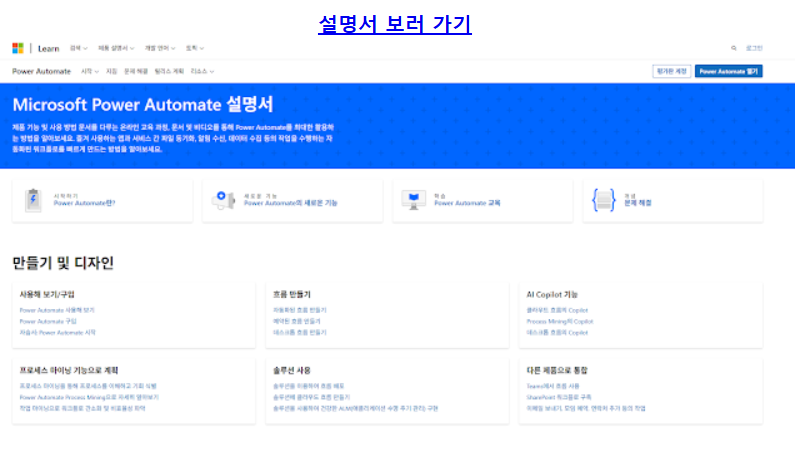The width and height of the screenshot is (808, 453).
Task: Click the curly braces icon on 문제 해결 card
Action: 603,200
